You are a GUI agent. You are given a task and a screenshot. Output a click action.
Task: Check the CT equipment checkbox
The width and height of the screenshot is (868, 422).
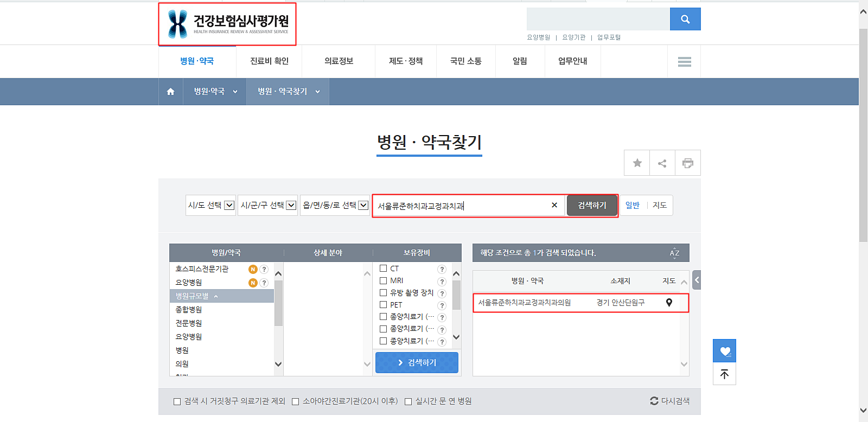(x=383, y=268)
